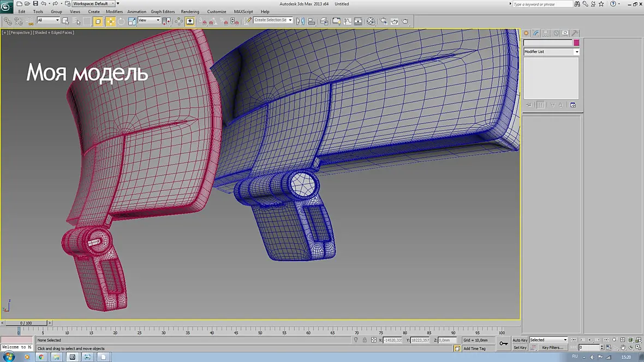The width and height of the screenshot is (644, 362).
Task: Switch to the Hierarchy command panel tab
Action: click(x=546, y=33)
